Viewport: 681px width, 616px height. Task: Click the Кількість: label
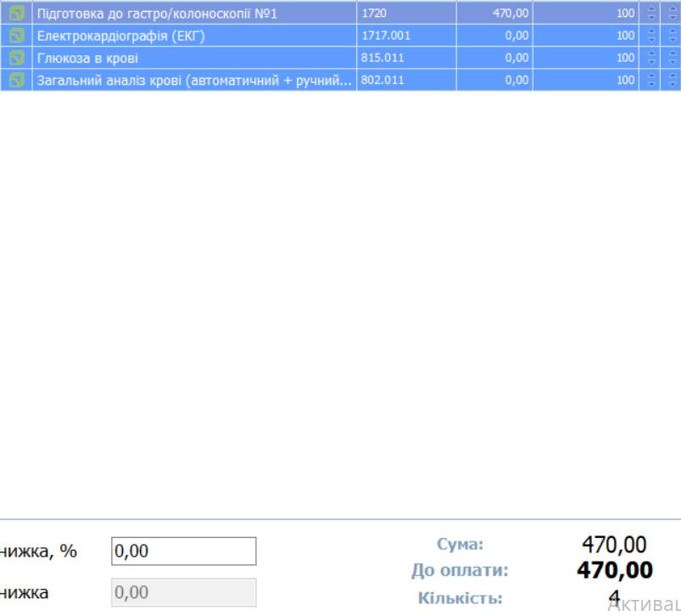460,598
